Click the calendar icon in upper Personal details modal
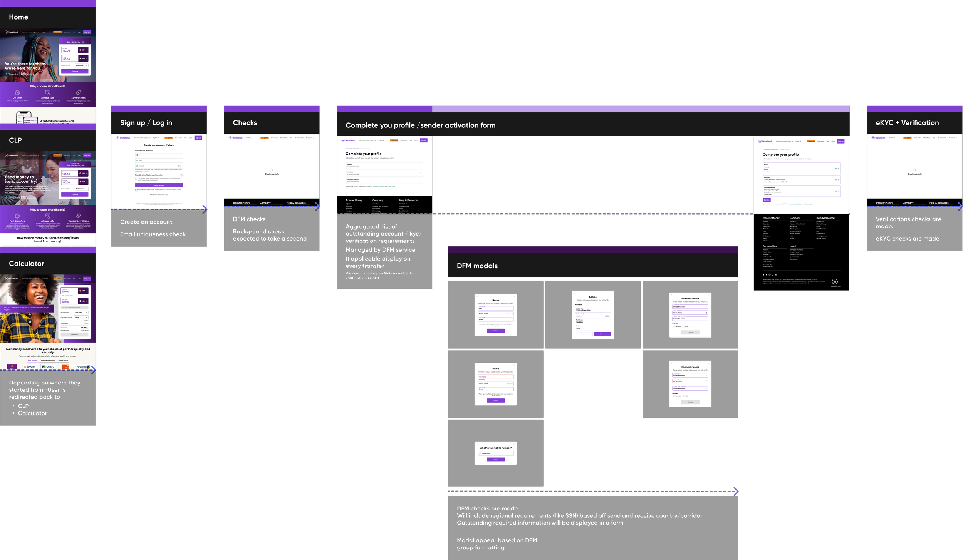The width and height of the screenshot is (963, 560). coord(706,313)
